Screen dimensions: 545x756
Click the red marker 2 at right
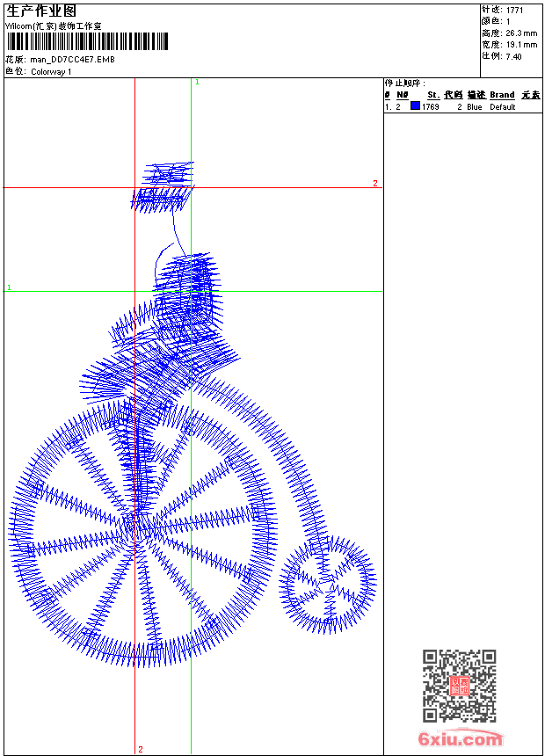(x=374, y=183)
